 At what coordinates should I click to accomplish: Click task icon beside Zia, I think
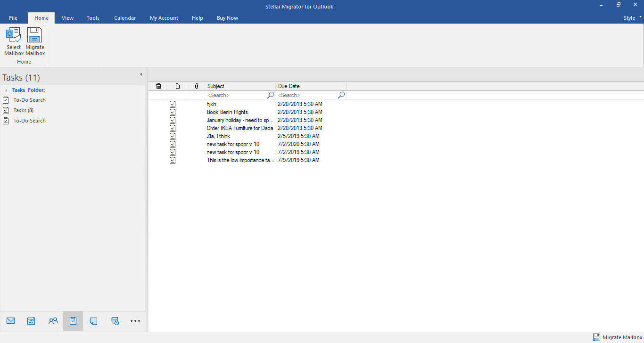pyautogui.click(x=173, y=136)
